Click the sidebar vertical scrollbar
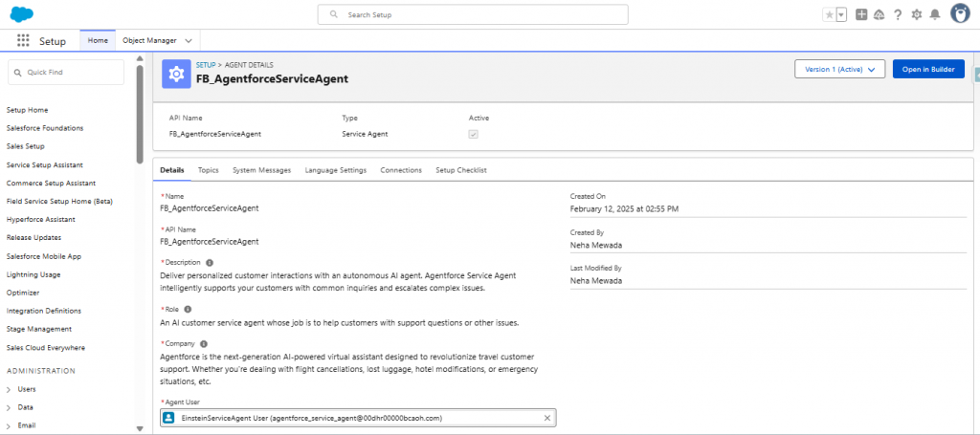Screen dimensions: 980x435 140,113
